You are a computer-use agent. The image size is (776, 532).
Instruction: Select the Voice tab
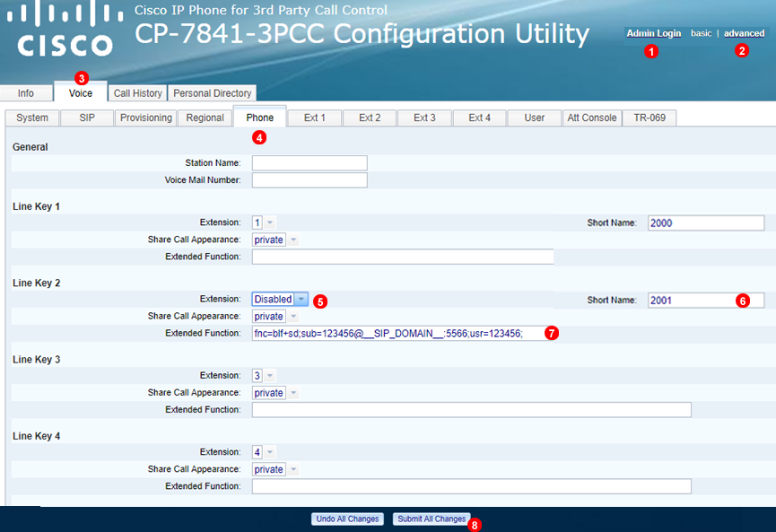(x=80, y=92)
